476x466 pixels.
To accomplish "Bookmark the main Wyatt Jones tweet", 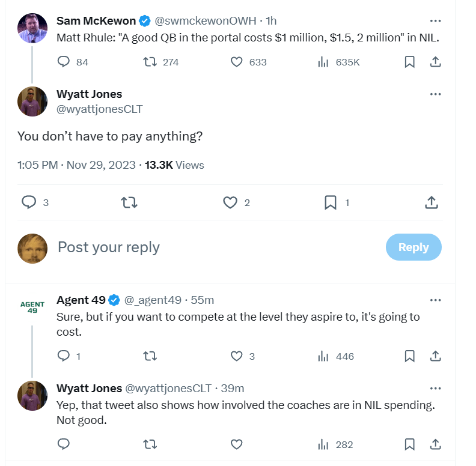I will pos(330,203).
